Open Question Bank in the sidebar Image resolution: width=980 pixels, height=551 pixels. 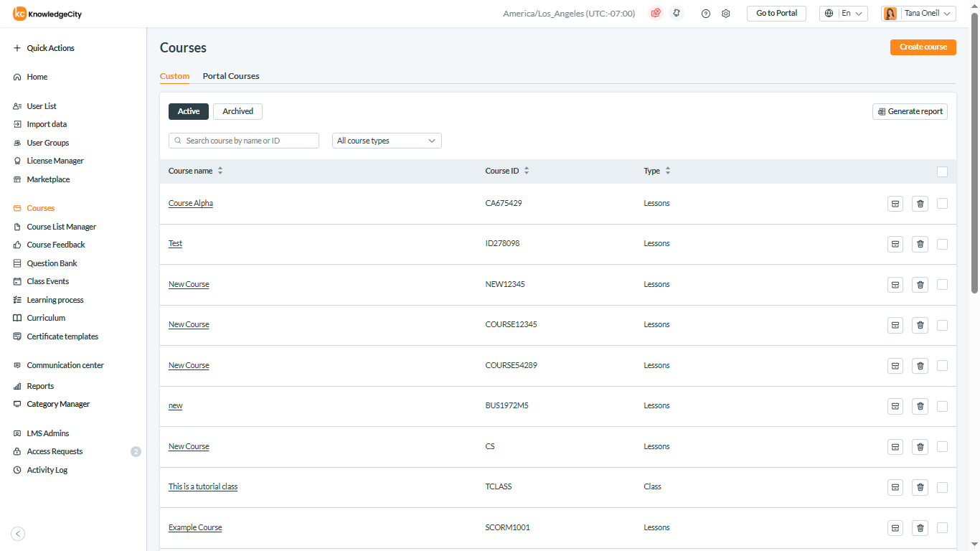(52, 263)
